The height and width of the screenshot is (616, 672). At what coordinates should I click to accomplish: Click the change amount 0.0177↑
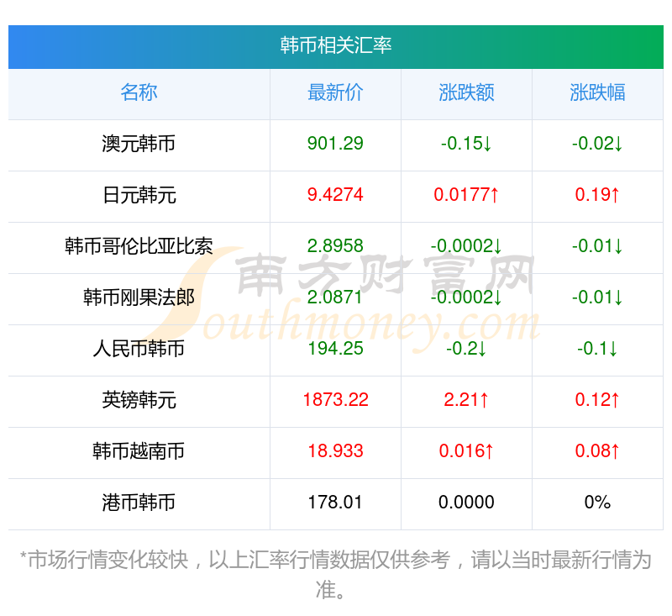click(466, 195)
